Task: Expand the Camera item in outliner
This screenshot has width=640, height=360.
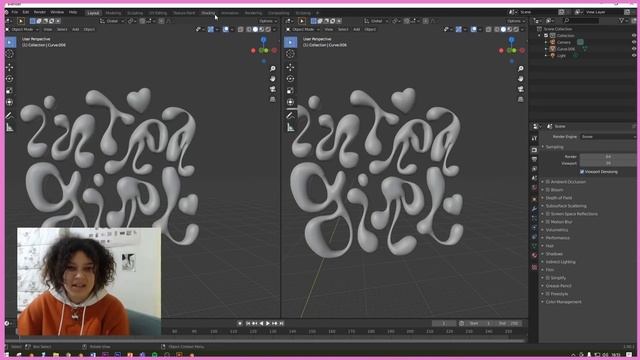Action: (546, 42)
